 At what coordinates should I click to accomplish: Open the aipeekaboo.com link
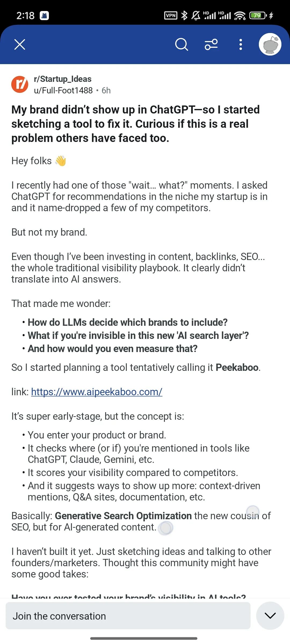point(97,392)
